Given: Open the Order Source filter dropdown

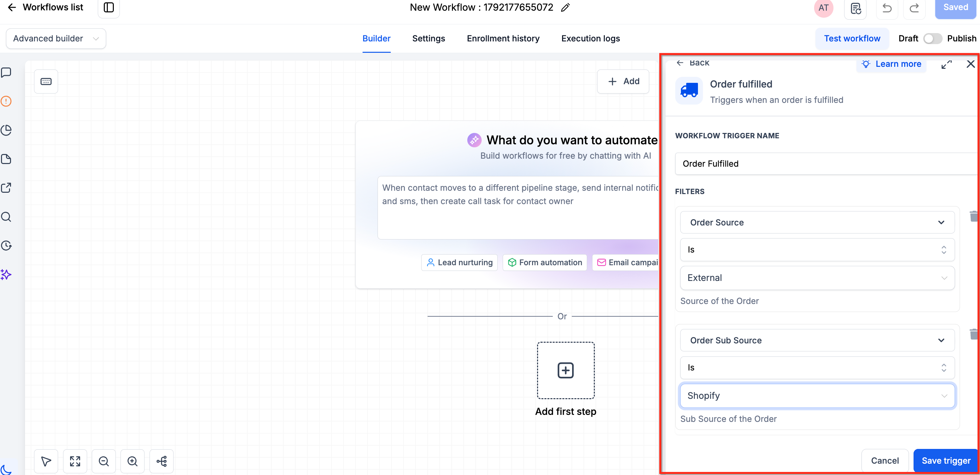Looking at the screenshot, I should [817, 222].
